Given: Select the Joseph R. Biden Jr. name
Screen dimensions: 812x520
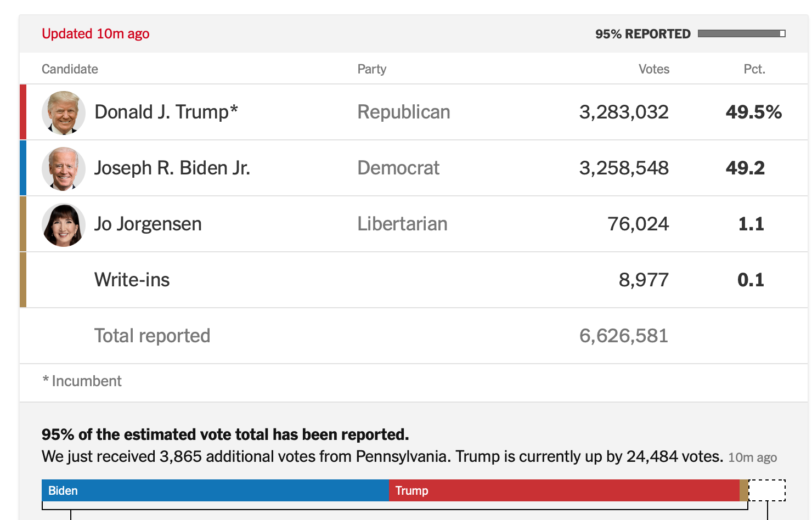Looking at the screenshot, I should 172,168.
